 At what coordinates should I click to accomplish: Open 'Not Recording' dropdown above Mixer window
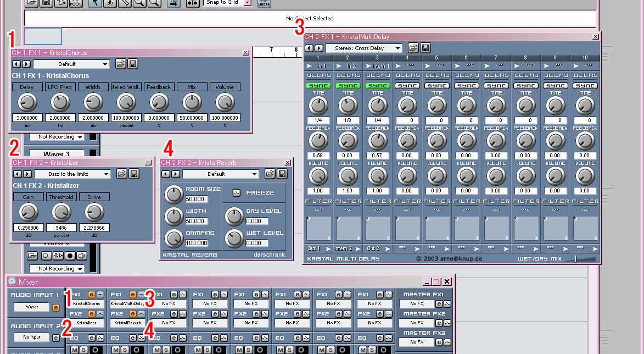point(57,268)
